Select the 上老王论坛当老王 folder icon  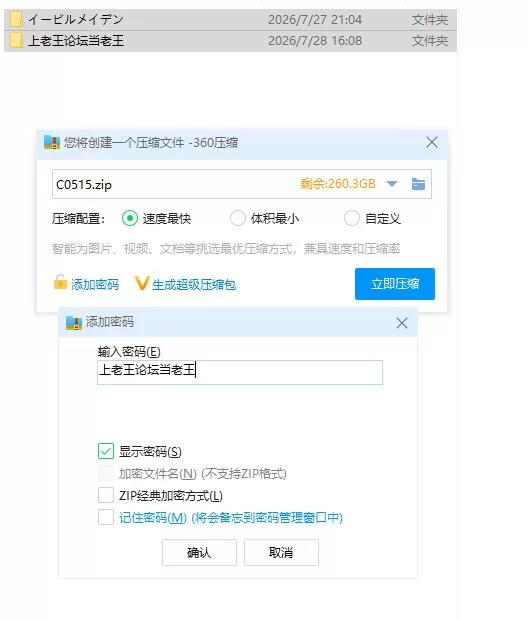(16, 40)
